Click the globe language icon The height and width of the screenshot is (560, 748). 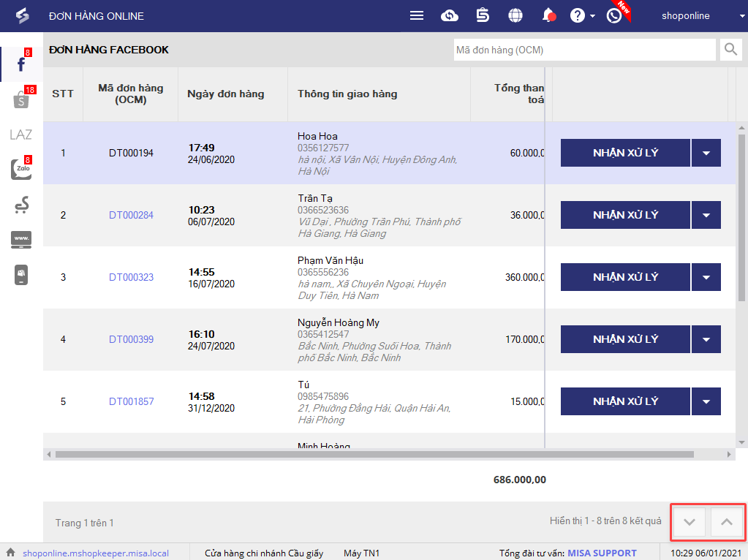coord(515,15)
